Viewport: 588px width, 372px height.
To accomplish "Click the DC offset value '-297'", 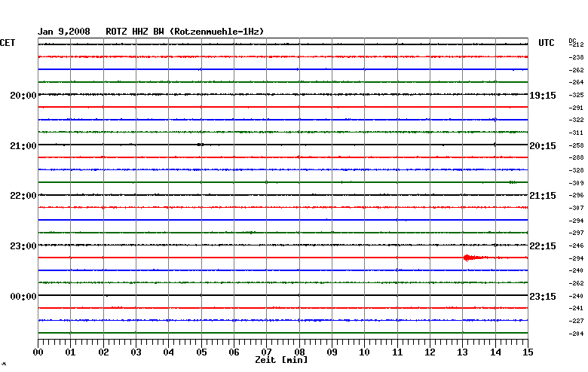I will (577, 233).
